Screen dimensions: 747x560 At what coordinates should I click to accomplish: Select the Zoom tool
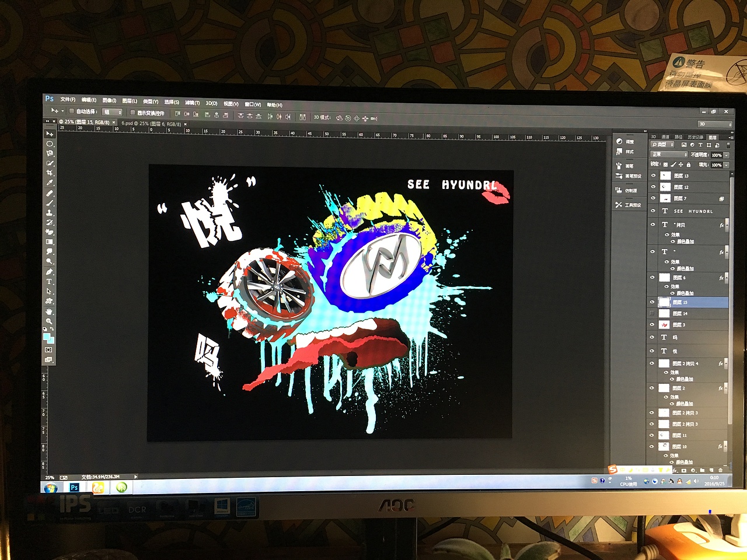click(x=50, y=321)
